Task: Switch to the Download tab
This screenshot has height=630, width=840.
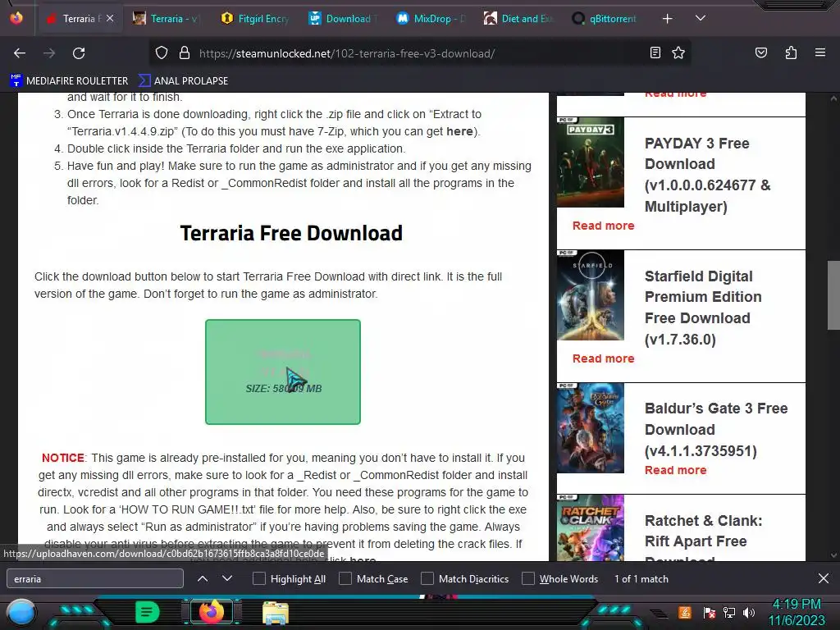Action: 342,18
